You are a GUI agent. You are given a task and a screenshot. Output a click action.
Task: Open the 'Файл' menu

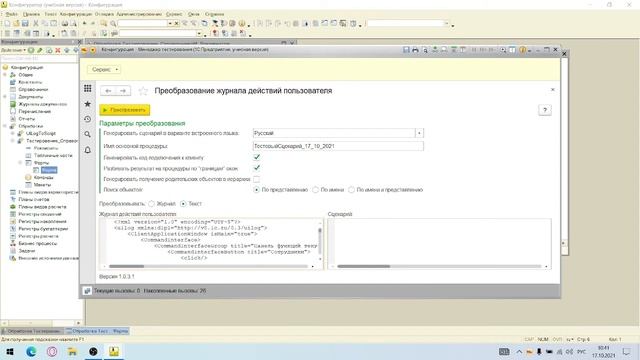[11, 14]
